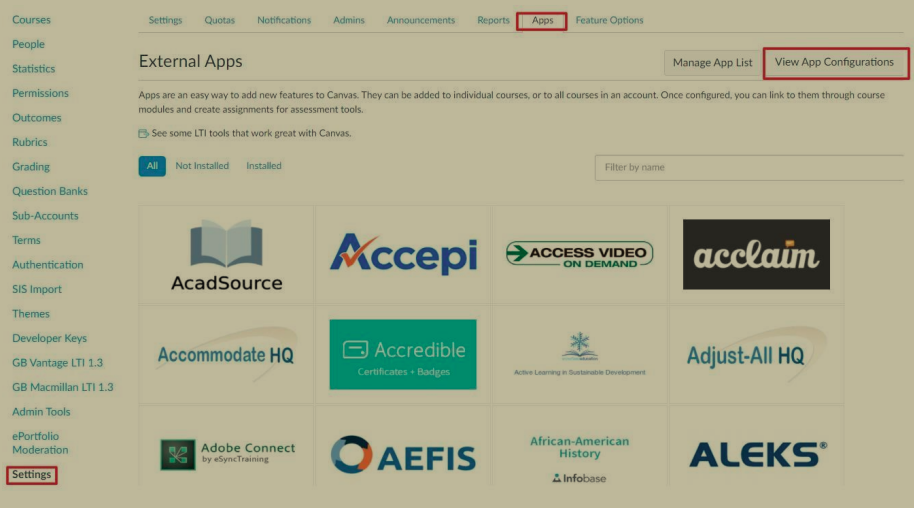914x508 pixels.
Task: Show only Installed apps
Action: tap(264, 166)
